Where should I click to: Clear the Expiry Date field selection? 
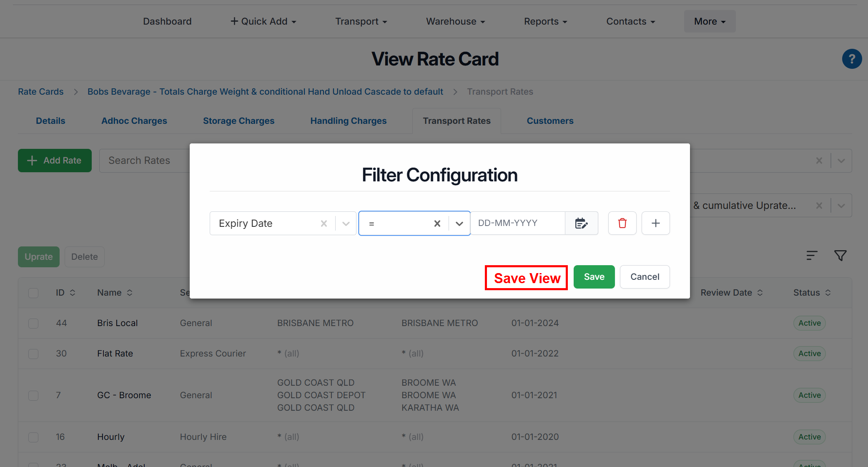coord(324,223)
